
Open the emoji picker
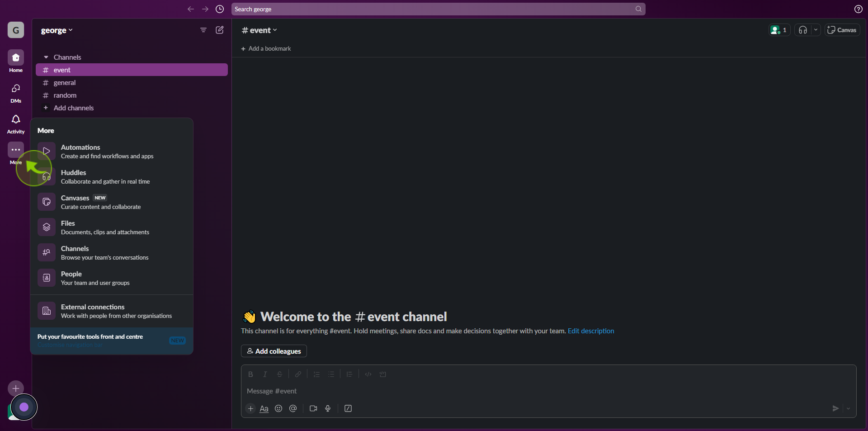click(x=278, y=408)
